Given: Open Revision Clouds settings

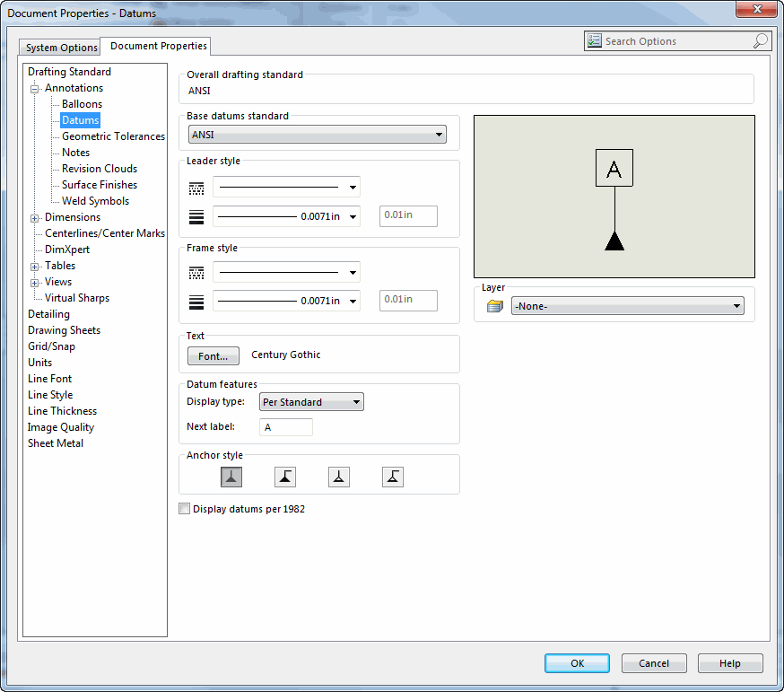Looking at the screenshot, I should click(100, 169).
